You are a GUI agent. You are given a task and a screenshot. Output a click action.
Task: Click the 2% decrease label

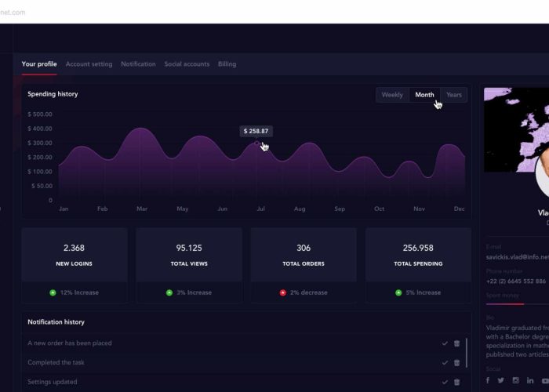click(x=309, y=292)
